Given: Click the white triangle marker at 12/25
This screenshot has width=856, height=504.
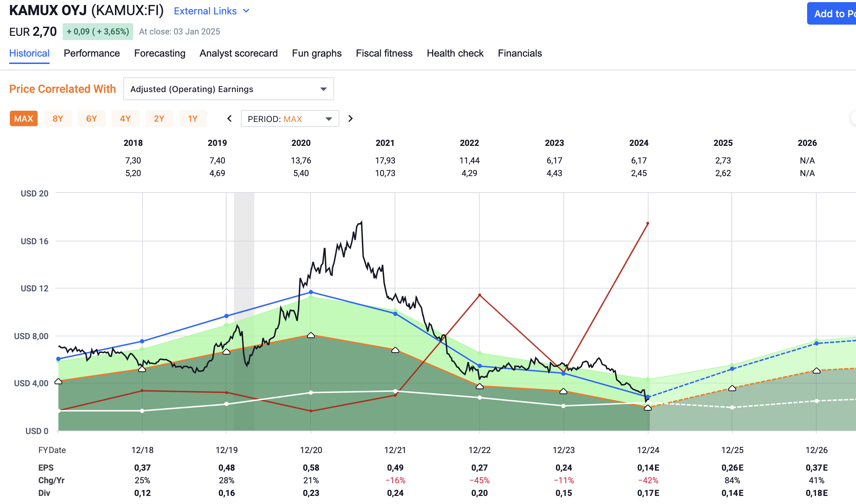Looking at the screenshot, I should pyautogui.click(x=732, y=388).
